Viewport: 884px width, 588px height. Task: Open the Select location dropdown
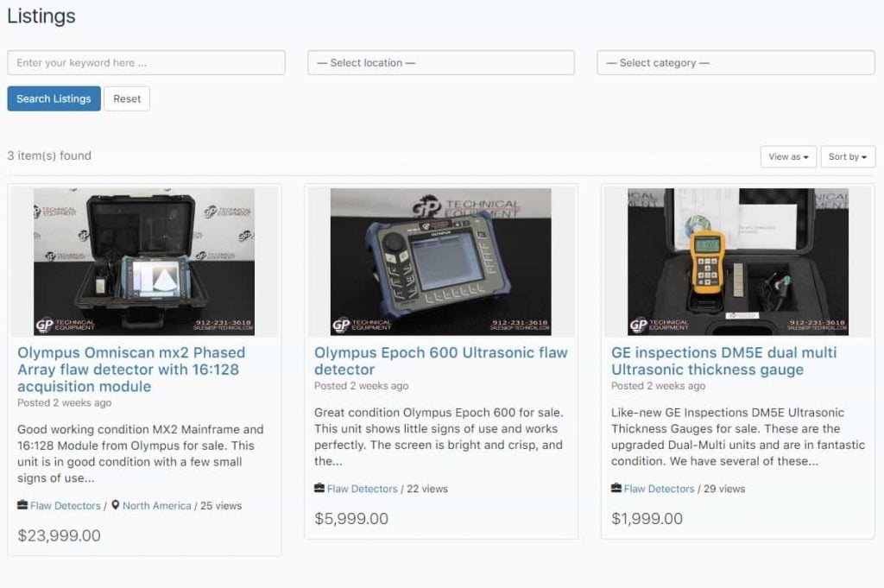pyautogui.click(x=441, y=62)
